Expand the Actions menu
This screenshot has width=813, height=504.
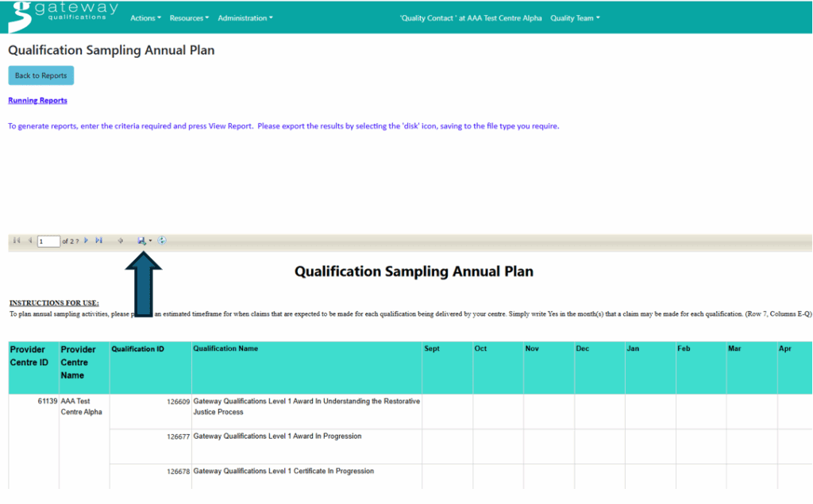145,18
